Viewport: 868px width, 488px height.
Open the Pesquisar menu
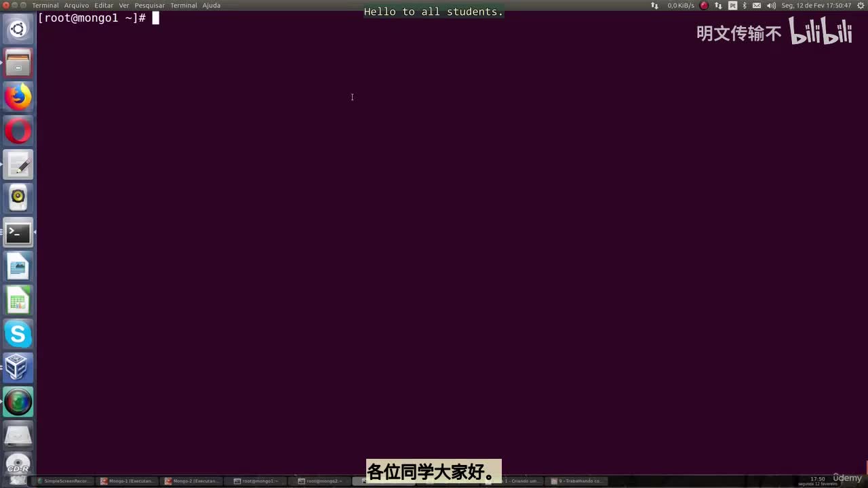tap(150, 5)
